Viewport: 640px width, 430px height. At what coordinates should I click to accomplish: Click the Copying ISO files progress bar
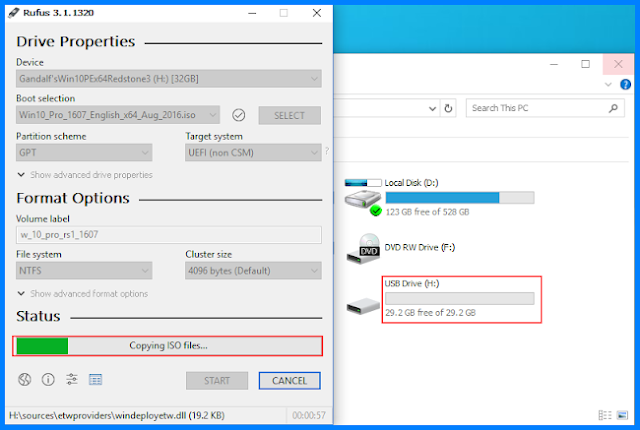167,346
